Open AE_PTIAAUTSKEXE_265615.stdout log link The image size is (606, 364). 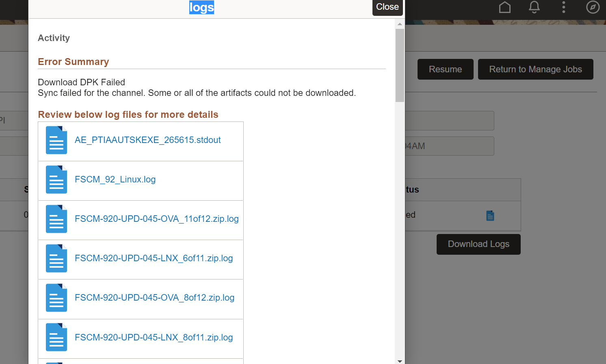[x=148, y=140]
